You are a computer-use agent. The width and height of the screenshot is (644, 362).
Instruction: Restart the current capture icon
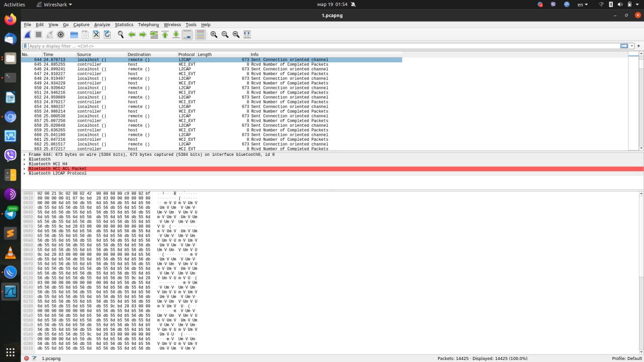point(50,35)
